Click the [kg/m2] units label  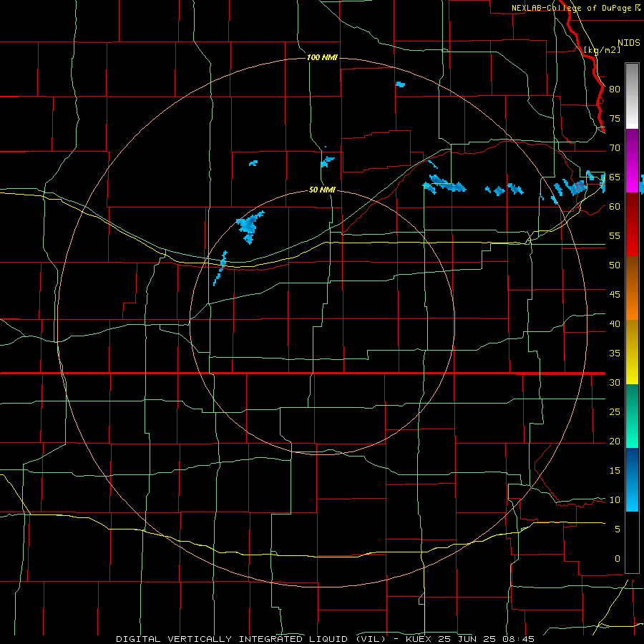pyautogui.click(x=602, y=49)
